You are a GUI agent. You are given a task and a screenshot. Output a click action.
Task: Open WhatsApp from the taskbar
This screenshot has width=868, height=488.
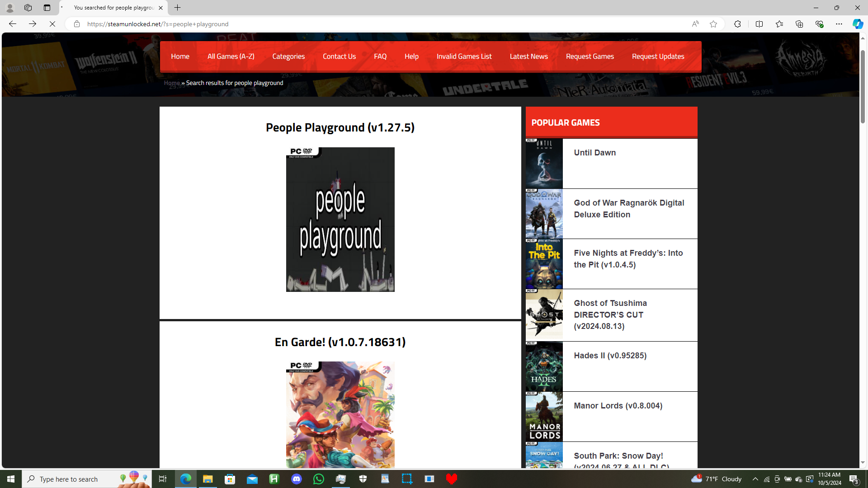point(319,479)
